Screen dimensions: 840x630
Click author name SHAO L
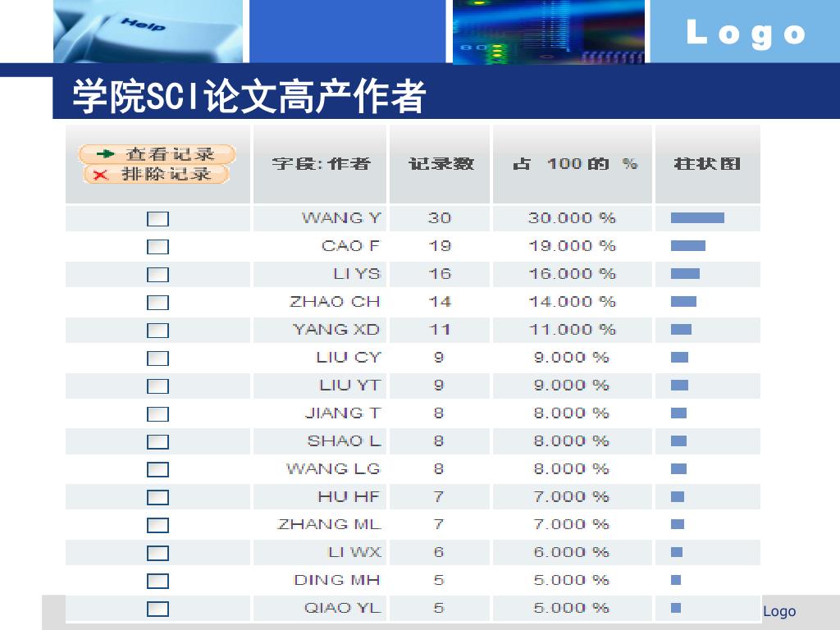pyautogui.click(x=344, y=441)
